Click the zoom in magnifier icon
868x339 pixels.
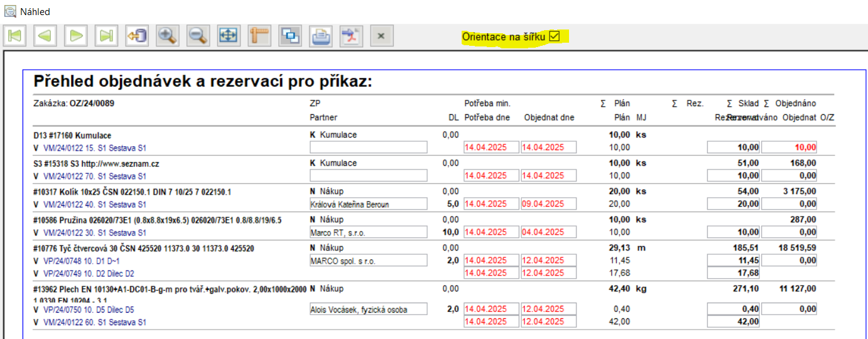(x=167, y=36)
